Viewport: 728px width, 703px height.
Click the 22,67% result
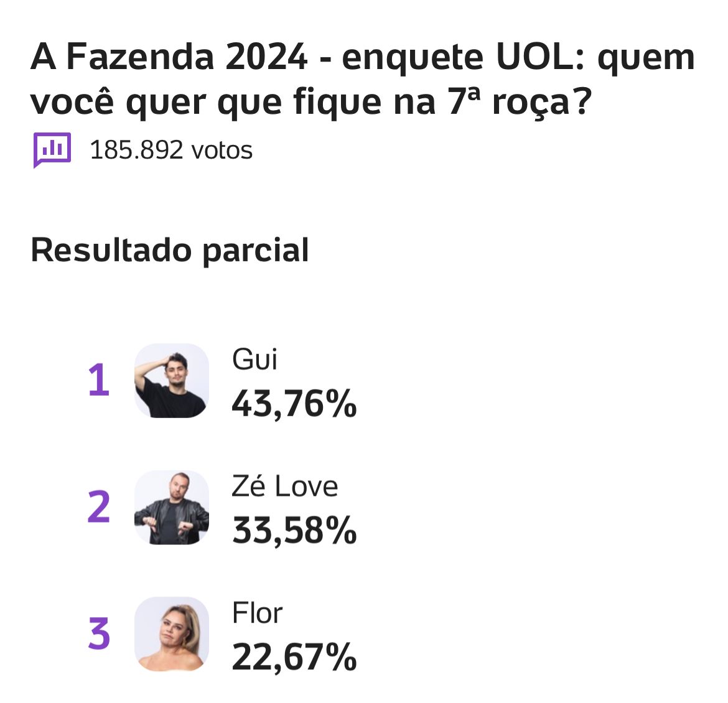coord(294,658)
